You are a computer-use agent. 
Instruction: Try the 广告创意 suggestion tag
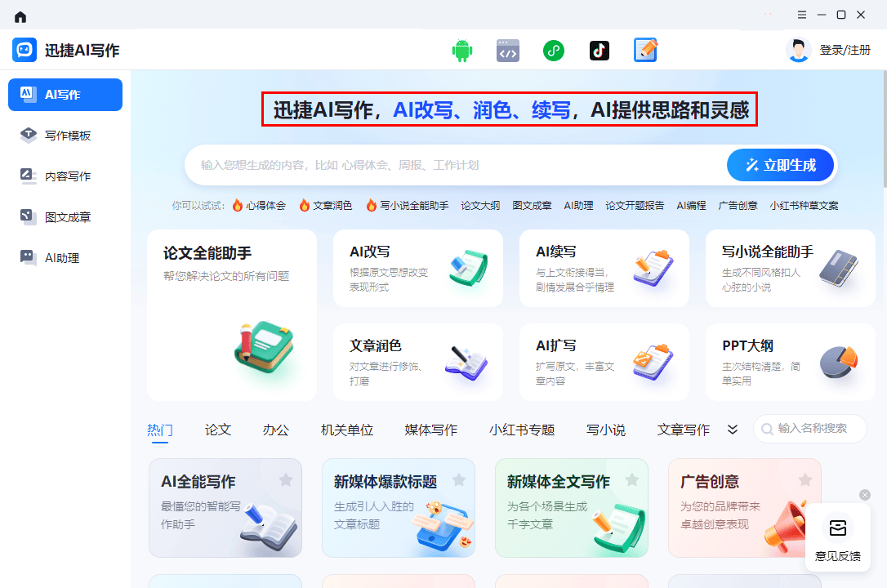(x=738, y=205)
